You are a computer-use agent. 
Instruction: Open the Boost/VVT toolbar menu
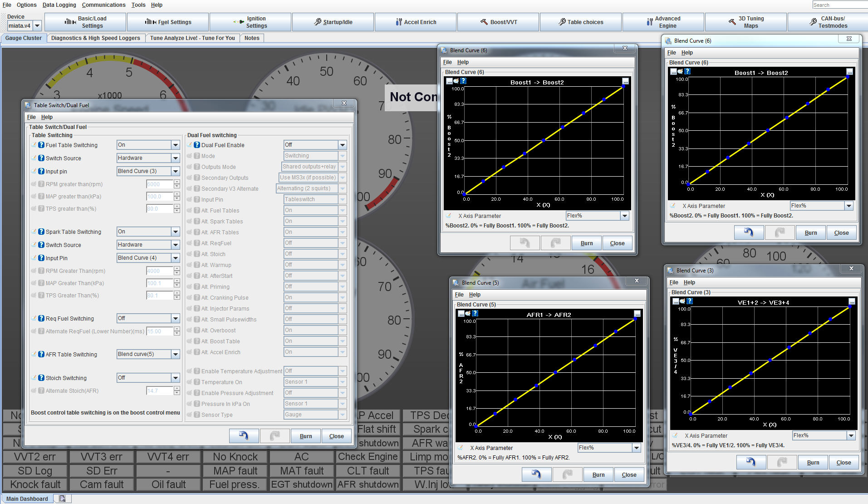tap(498, 22)
